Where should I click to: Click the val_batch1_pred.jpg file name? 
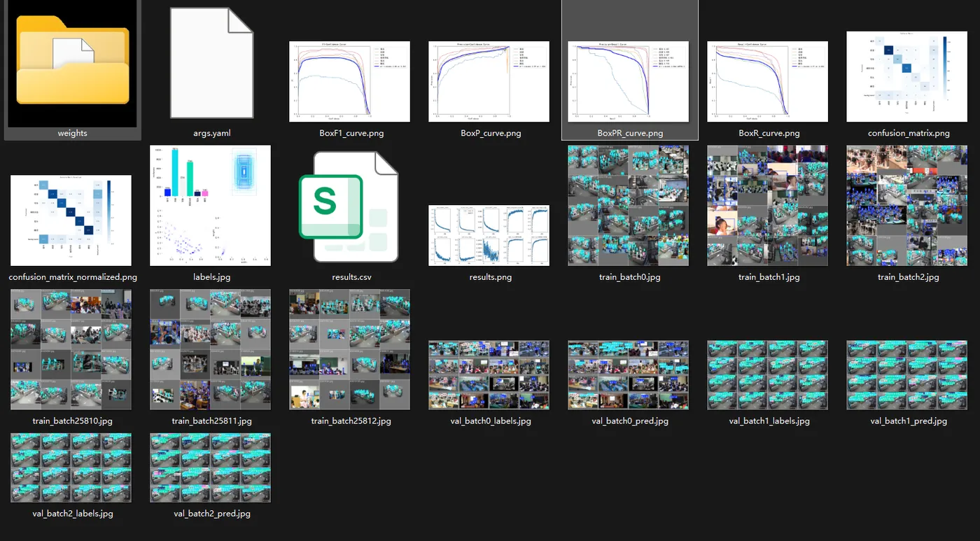pos(909,421)
